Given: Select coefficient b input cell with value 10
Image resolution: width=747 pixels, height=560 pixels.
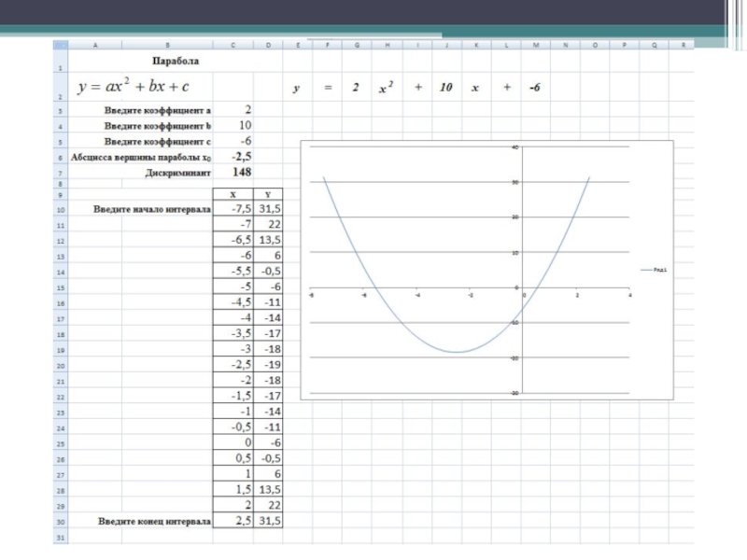Looking at the screenshot, I should [x=233, y=125].
